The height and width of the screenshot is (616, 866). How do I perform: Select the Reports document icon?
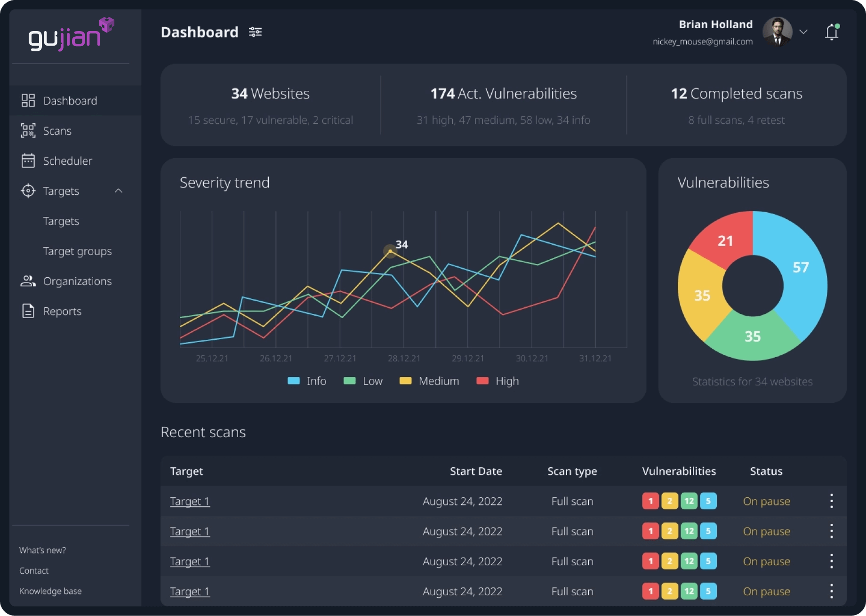click(x=28, y=311)
